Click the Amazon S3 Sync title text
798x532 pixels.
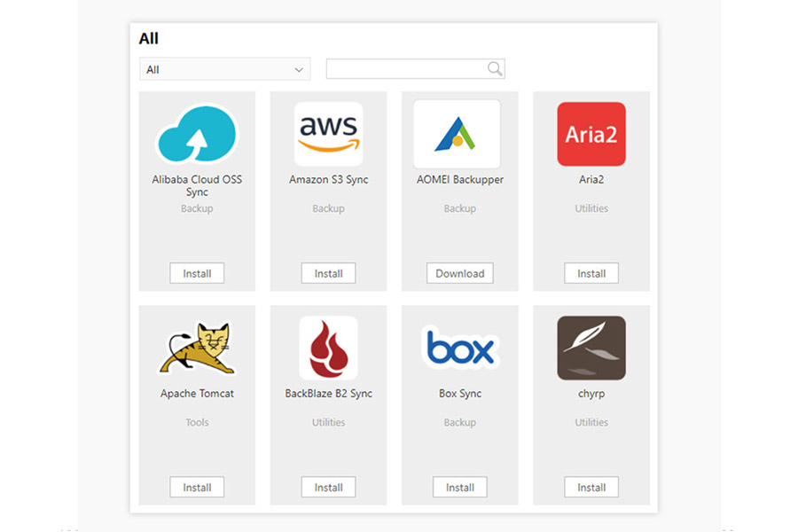tap(328, 180)
